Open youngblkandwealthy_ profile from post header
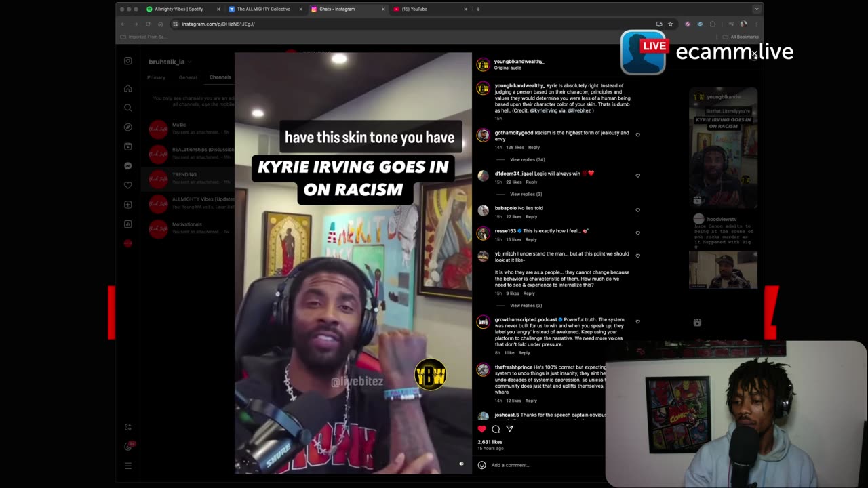Image resolution: width=868 pixels, height=488 pixels. point(519,62)
